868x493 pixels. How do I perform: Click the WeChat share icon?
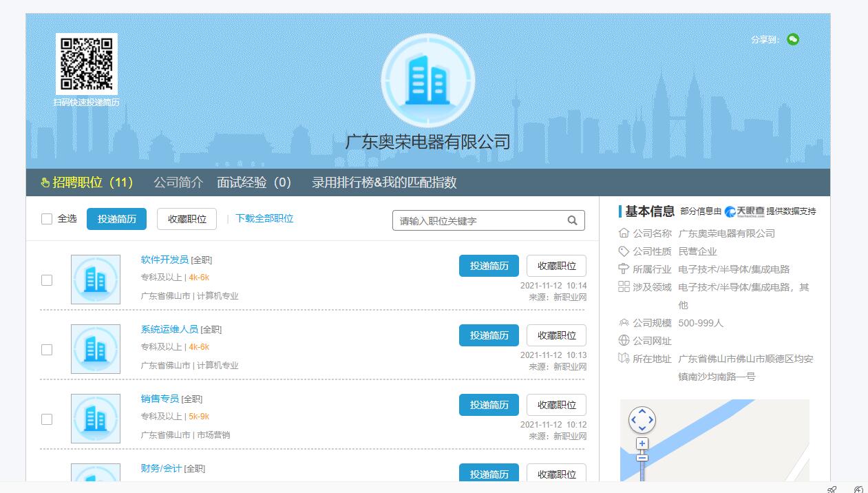(793, 39)
